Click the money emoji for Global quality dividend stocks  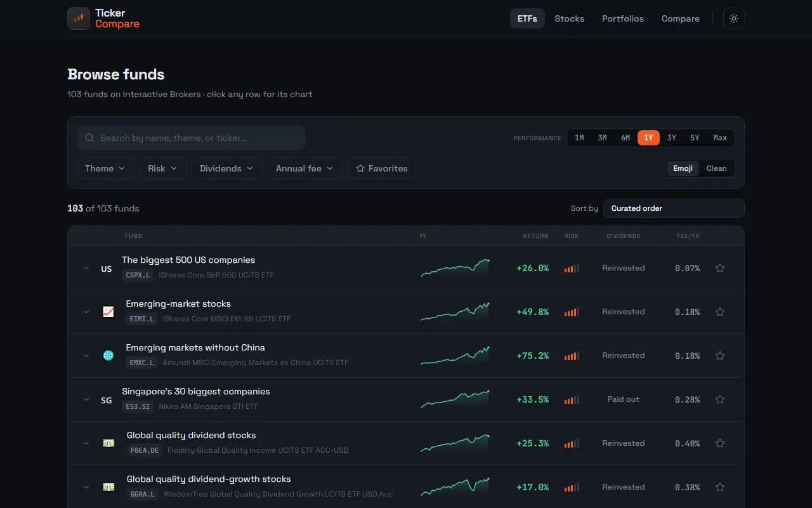[108, 443]
